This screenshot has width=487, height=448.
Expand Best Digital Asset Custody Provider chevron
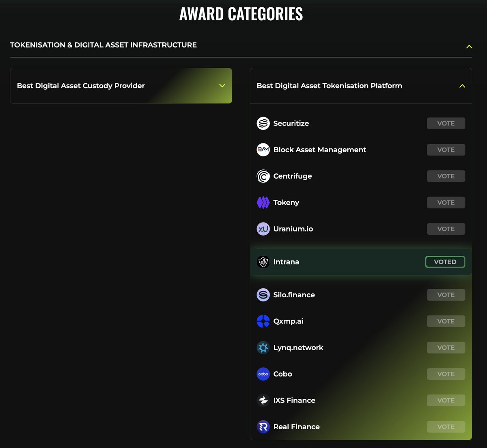click(222, 86)
